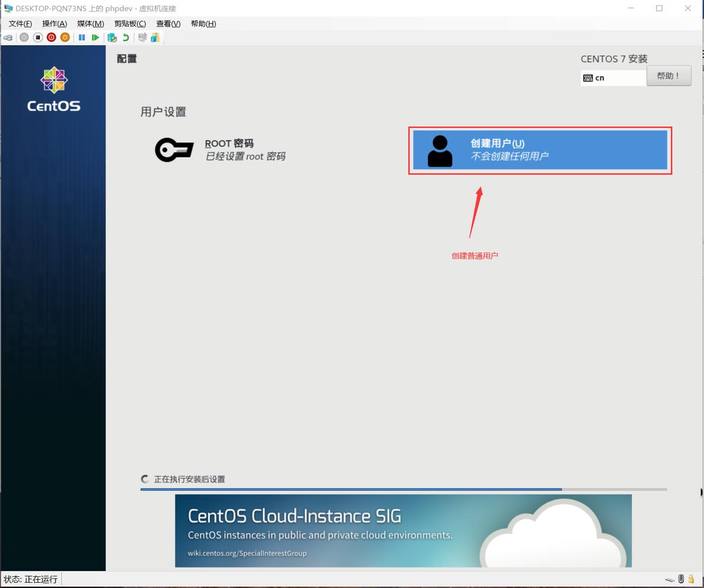
Task: Click the spinning progress indicator icon
Action: pos(145,479)
